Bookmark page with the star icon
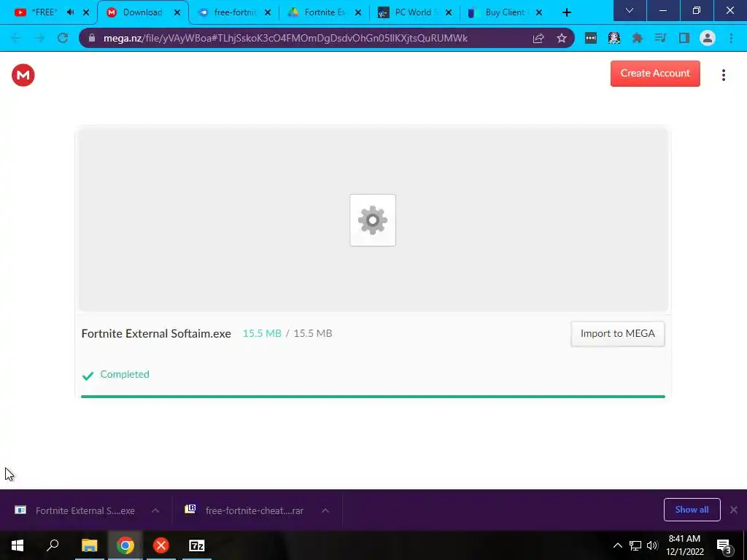Image resolution: width=747 pixels, height=560 pixels. (x=562, y=38)
